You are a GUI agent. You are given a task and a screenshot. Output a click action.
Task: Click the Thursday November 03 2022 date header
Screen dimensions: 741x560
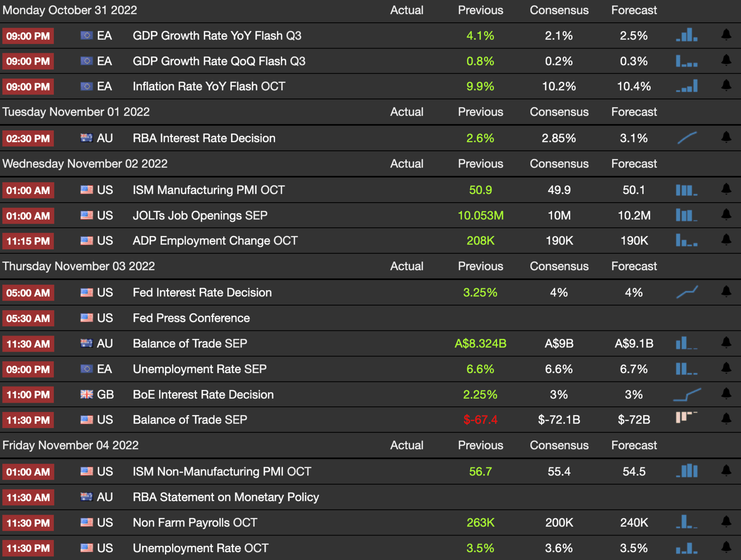(x=79, y=266)
